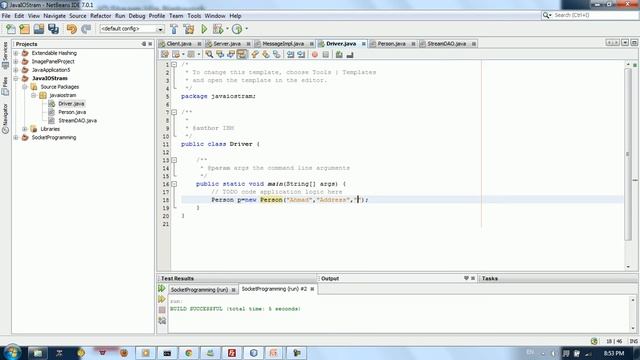Switch to Client.java tab
The width and height of the screenshot is (640, 360).
[x=179, y=44]
